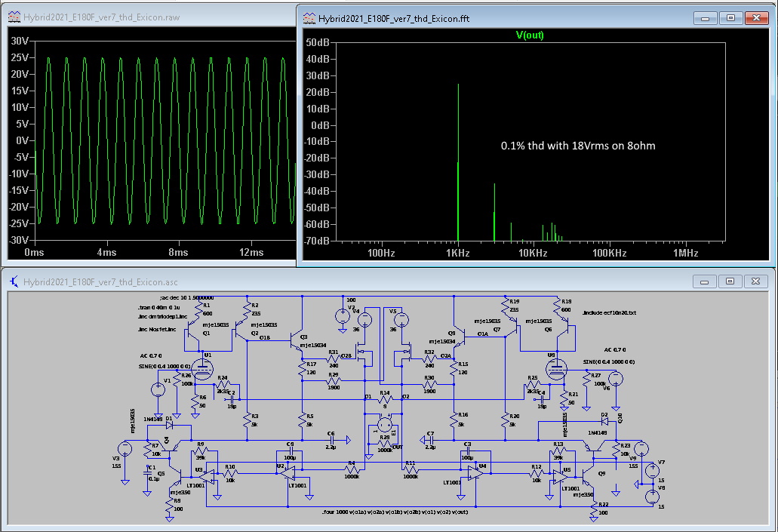Minimize the schematic .asc window
The height and width of the screenshot is (532, 778).
[706, 281]
